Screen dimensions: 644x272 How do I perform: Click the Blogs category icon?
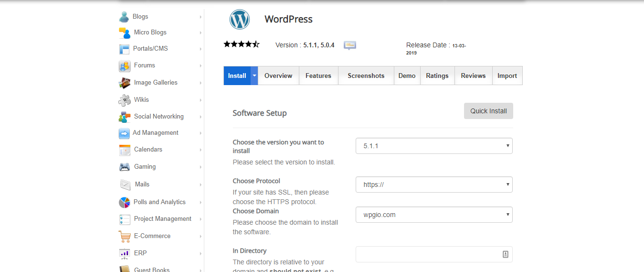click(124, 17)
